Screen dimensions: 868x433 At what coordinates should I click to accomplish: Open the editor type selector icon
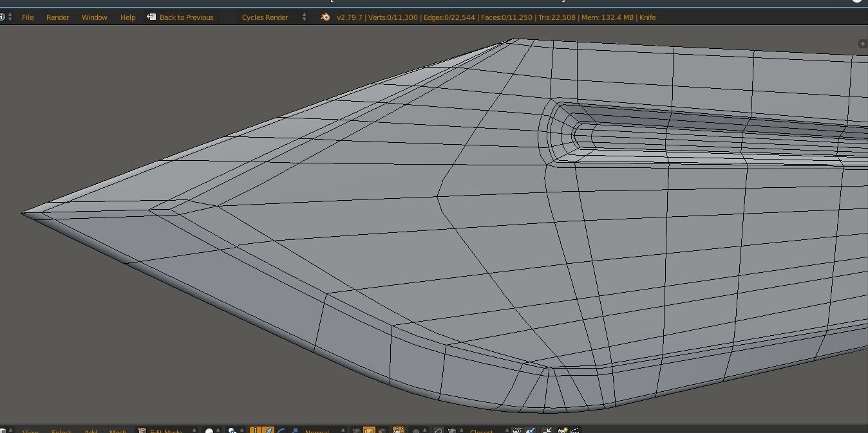tap(6, 17)
